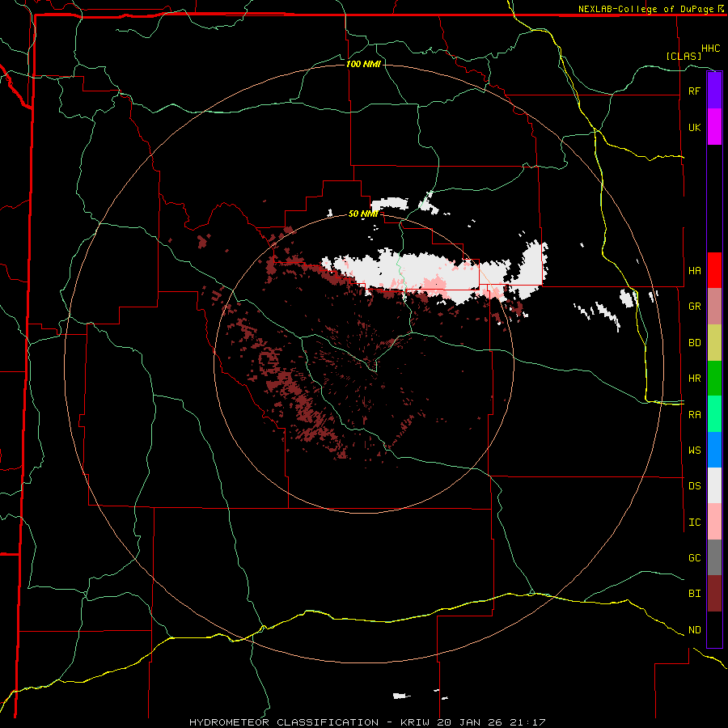Click the WS blue legend swatch
The image size is (728, 728).
714,450
